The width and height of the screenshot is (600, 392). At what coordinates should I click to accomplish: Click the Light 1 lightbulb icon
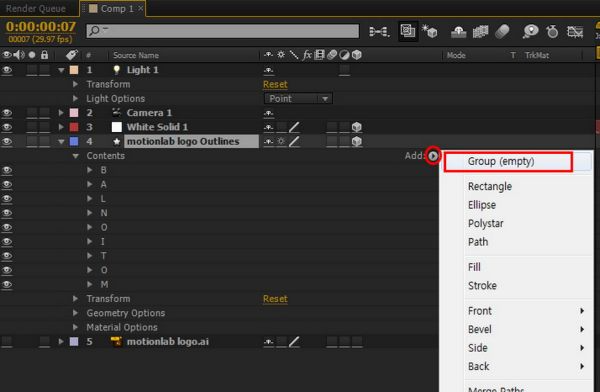point(116,70)
